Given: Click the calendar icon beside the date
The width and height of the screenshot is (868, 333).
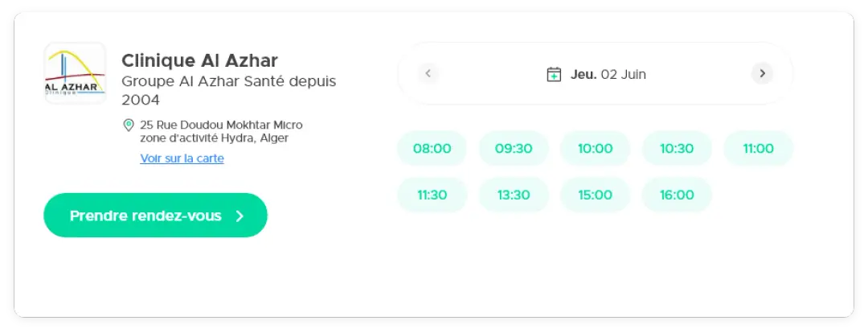Looking at the screenshot, I should (x=554, y=75).
